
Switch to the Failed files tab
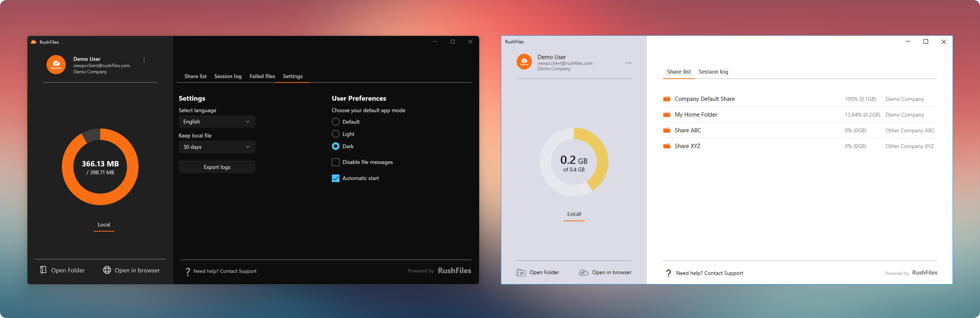[x=262, y=76]
